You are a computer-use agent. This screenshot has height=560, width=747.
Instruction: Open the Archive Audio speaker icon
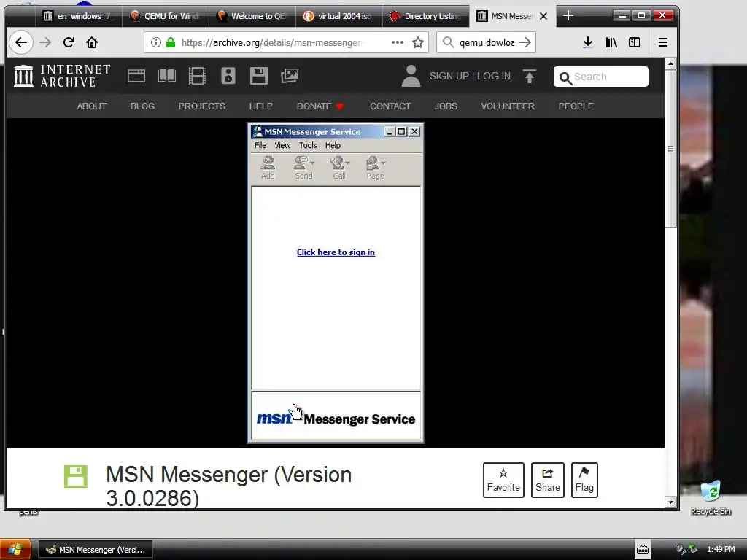pos(228,76)
